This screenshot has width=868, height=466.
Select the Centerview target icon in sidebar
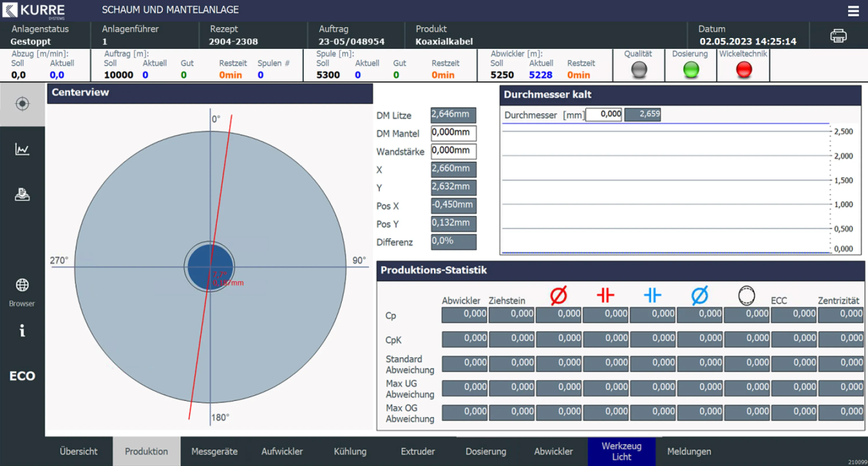(x=22, y=104)
